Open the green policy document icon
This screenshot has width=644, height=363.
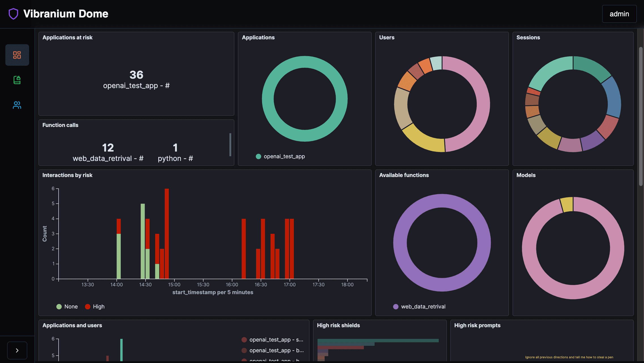pos(17,80)
